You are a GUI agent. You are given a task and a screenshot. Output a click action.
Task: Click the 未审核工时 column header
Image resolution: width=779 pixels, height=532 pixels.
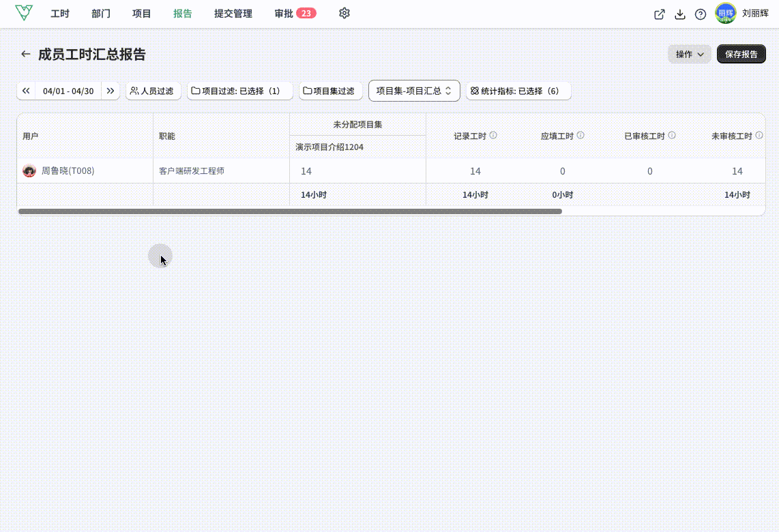point(731,136)
